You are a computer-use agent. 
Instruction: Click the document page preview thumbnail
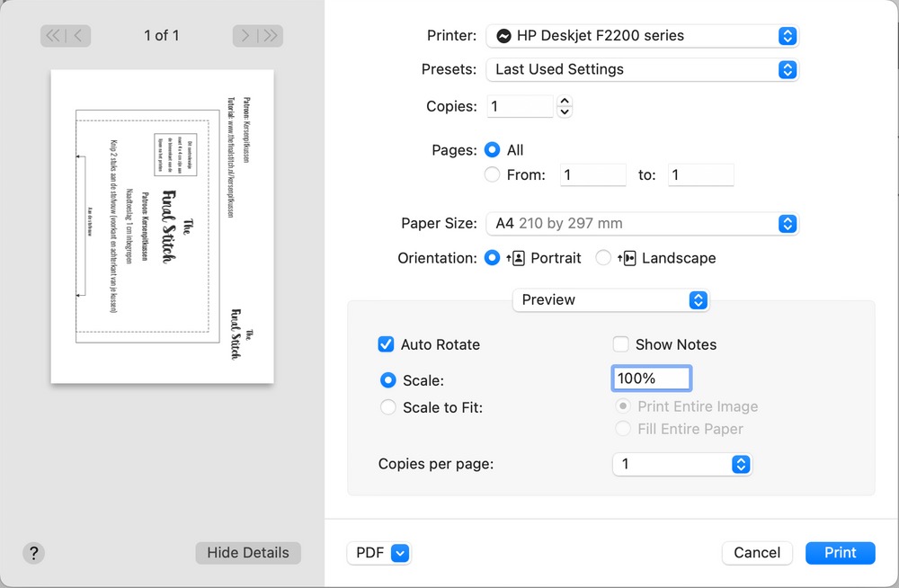(162, 227)
